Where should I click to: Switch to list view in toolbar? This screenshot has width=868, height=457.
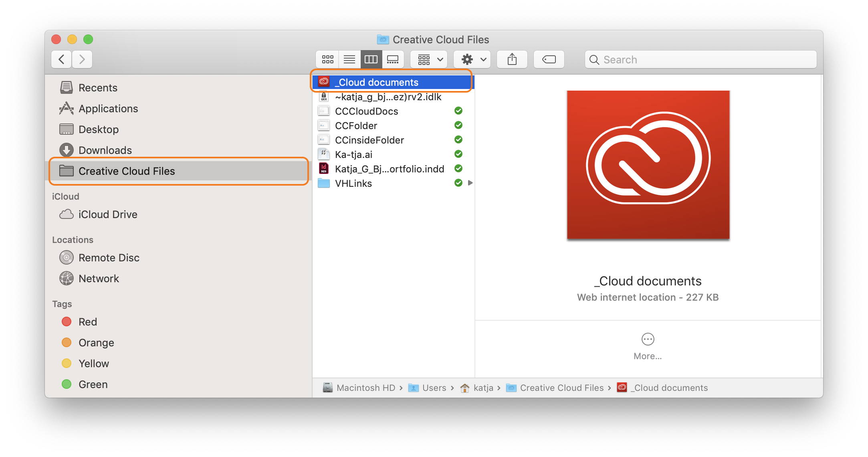pos(349,59)
